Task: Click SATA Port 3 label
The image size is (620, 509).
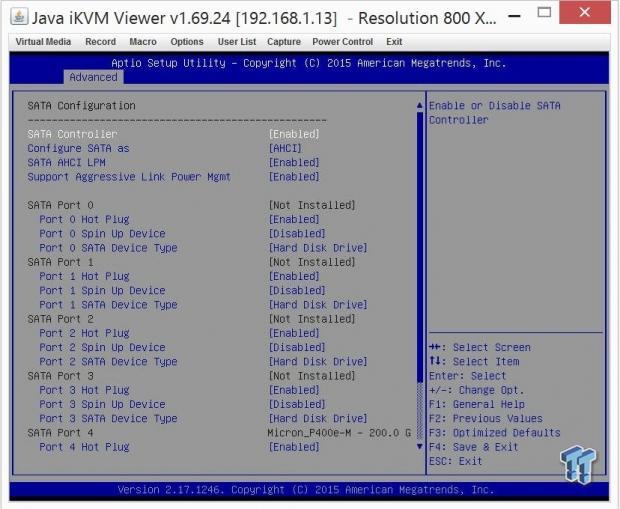Action: (60, 376)
